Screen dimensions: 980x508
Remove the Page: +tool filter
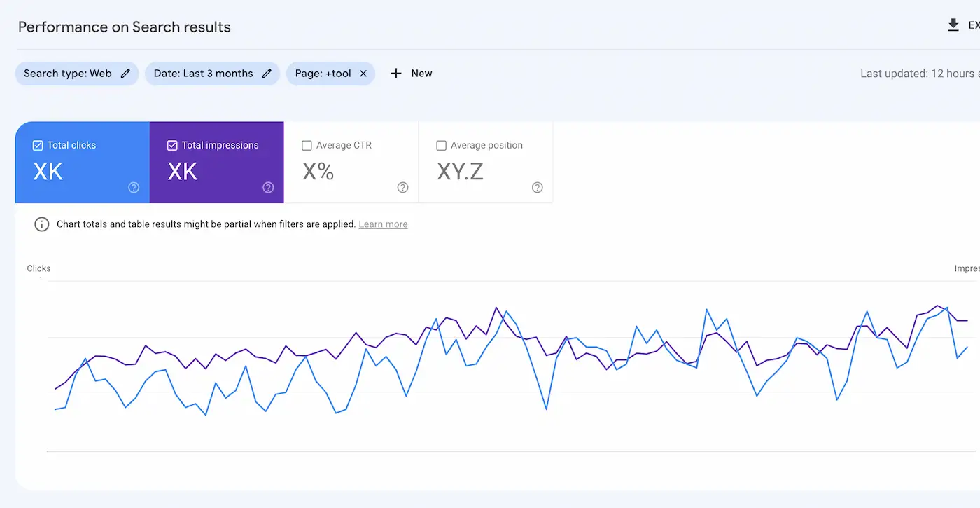[363, 73]
